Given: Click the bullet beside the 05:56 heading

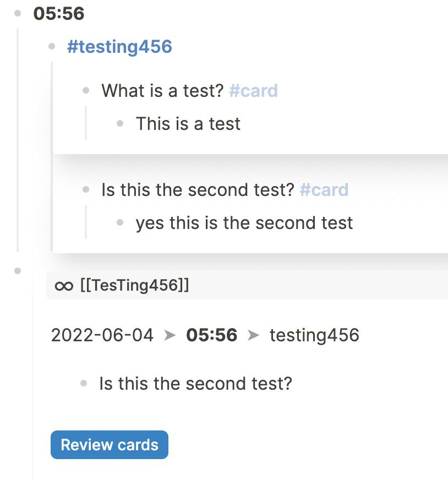Looking at the screenshot, I should [x=17, y=14].
